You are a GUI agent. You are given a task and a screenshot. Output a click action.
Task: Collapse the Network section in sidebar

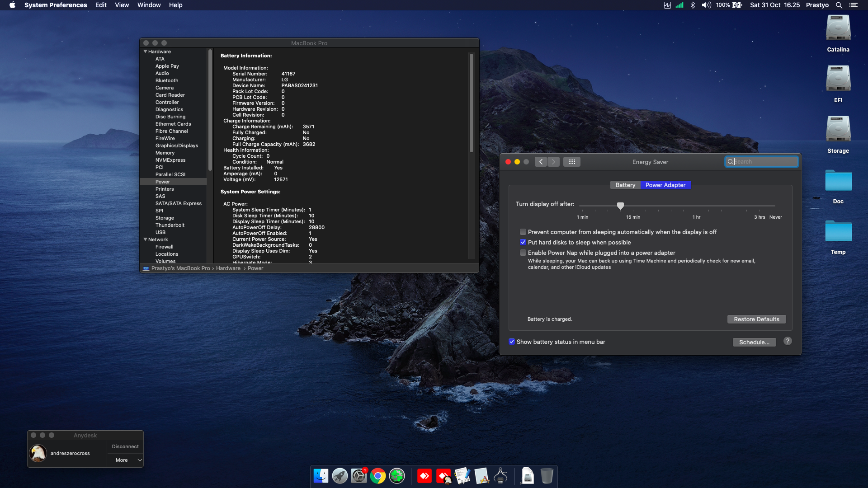click(145, 239)
